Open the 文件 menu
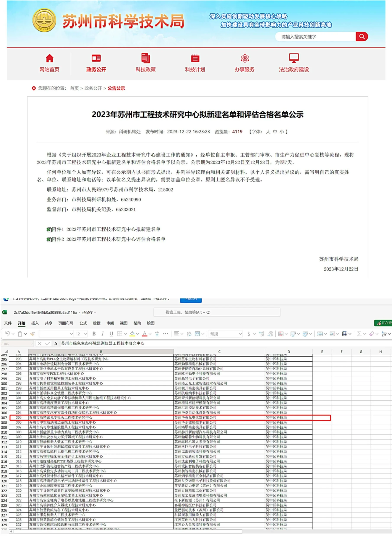The height and width of the screenshot is (555, 392). tap(8, 323)
